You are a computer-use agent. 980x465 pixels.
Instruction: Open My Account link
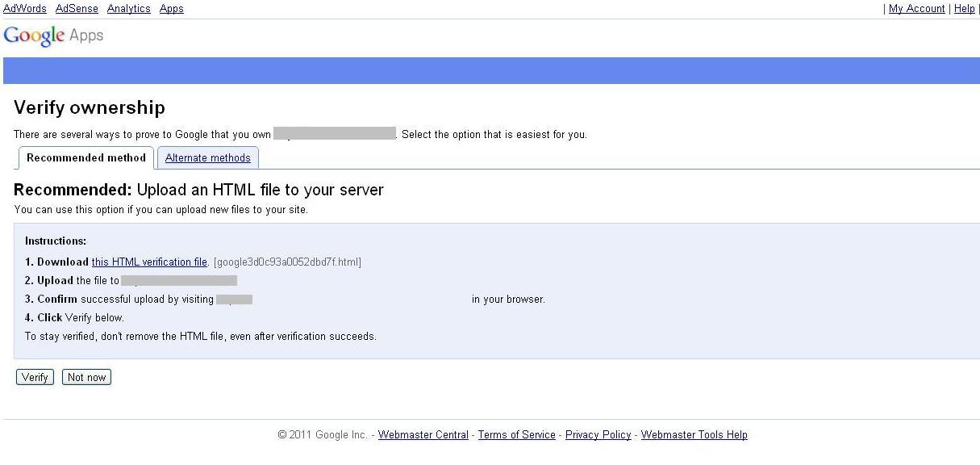click(916, 9)
